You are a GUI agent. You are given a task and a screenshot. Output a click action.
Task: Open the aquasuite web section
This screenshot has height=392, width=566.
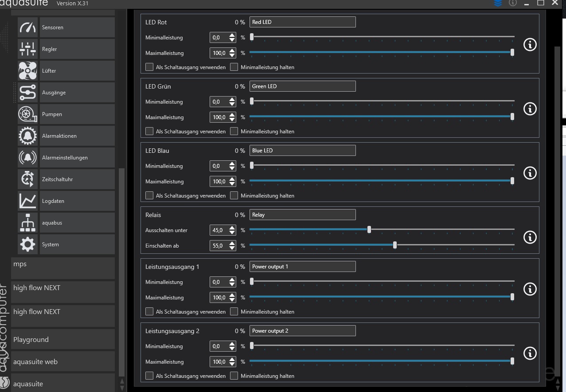pos(63,362)
